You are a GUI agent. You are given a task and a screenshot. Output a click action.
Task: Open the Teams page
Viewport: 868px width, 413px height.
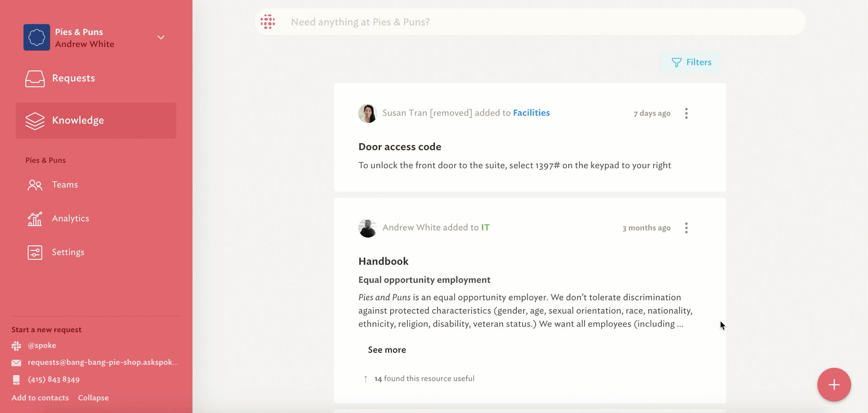tap(65, 185)
